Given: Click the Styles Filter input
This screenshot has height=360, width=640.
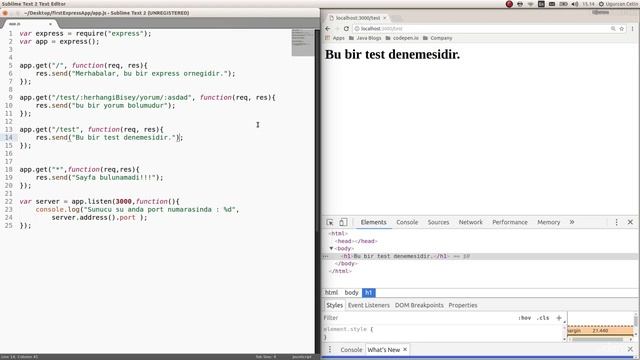Looking at the screenshot, I should click(418, 318).
